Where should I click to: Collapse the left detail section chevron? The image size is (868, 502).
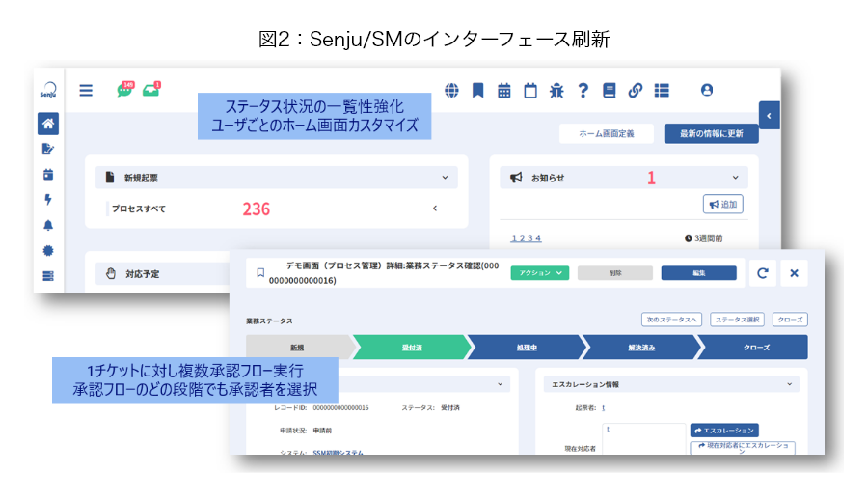pos(500,384)
